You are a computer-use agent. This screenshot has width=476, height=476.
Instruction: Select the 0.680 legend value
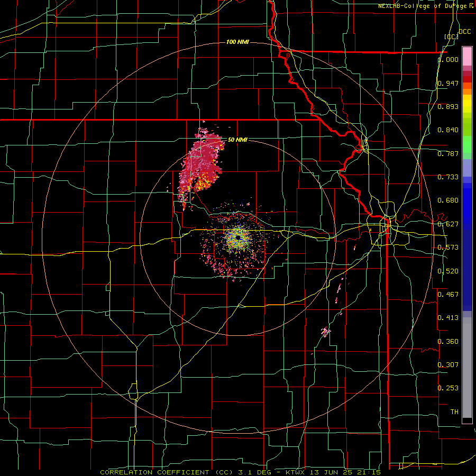click(448, 200)
